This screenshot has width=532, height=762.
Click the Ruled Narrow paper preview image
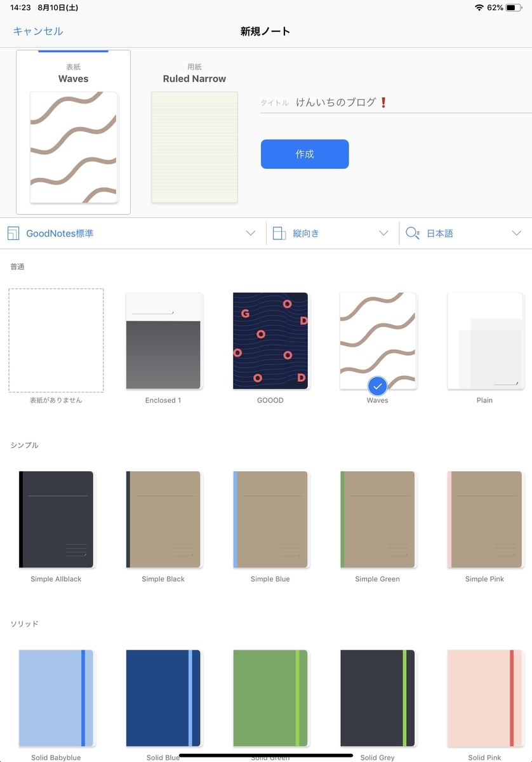pyautogui.click(x=194, y=147)
